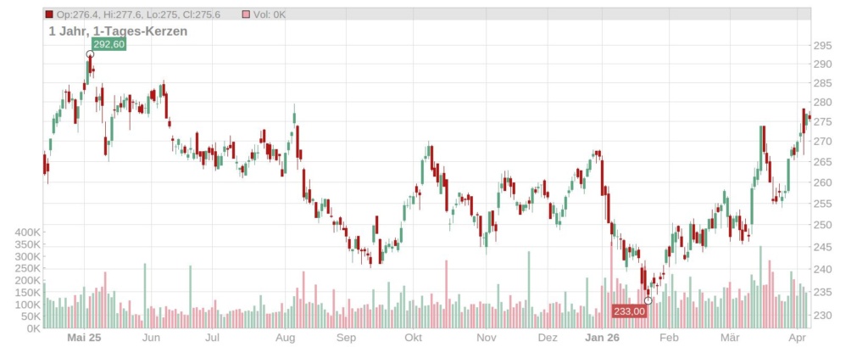Image resolution: width=868 pixels, height=347 pixels.
Task: Select the green 292,60 high price label
Action: 108,44
